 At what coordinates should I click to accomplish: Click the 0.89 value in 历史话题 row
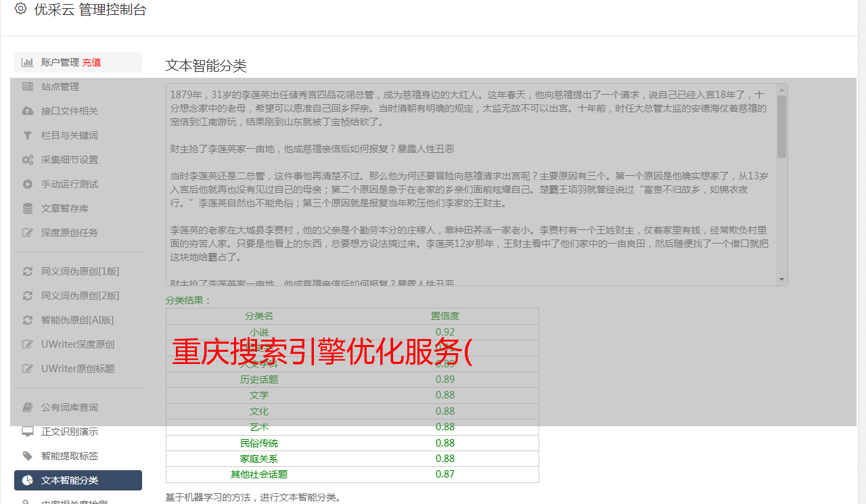tap(445, 380)
